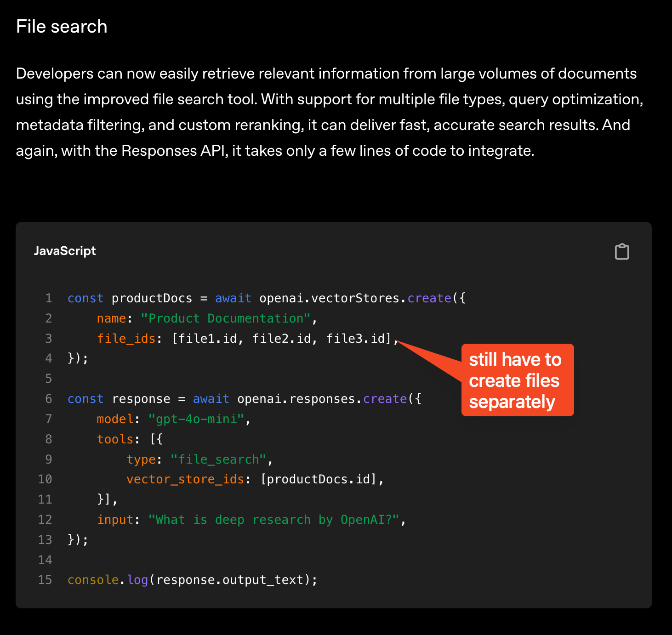This screenshot has width=672, height=635.
Task: Click 'productDocs.id' on line 10
Action: [x=318, y=479]
